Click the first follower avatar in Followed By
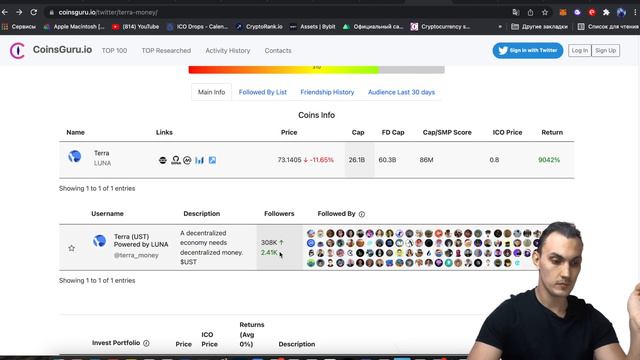The image size is (640, 360). 311,233
